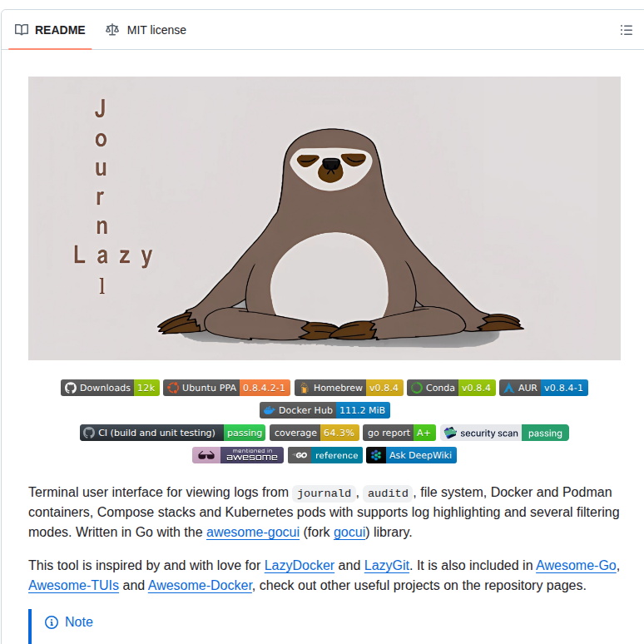Follow the gocui fork link

click(x=349, y=532)
